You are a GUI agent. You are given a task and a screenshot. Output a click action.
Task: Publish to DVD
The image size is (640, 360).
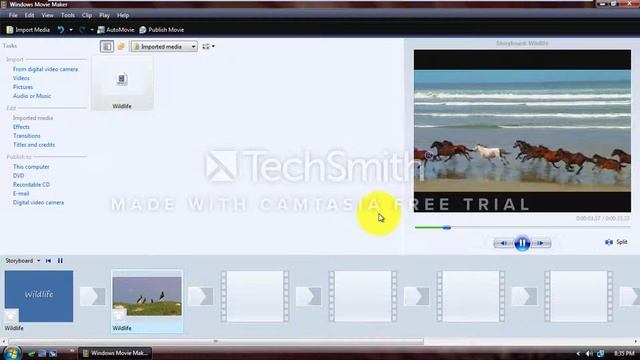click(x=18, y=176)
